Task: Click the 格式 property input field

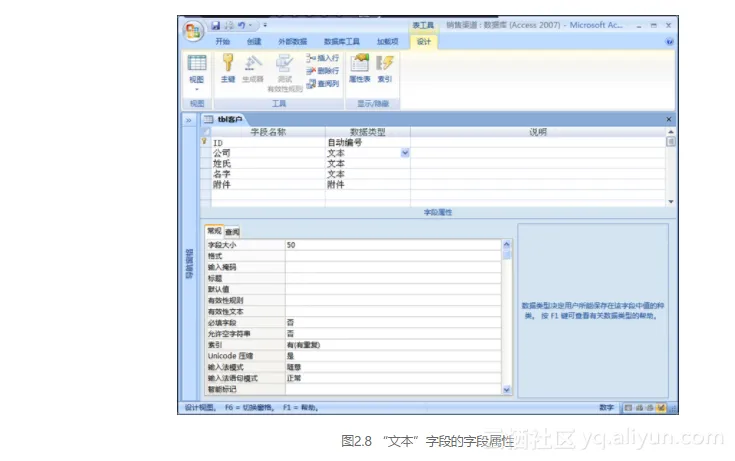Action: tap(393, 256)
